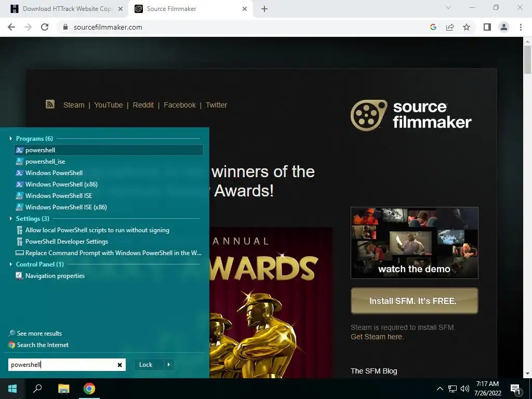Collapse the Settings (3) group

[11, 219]
